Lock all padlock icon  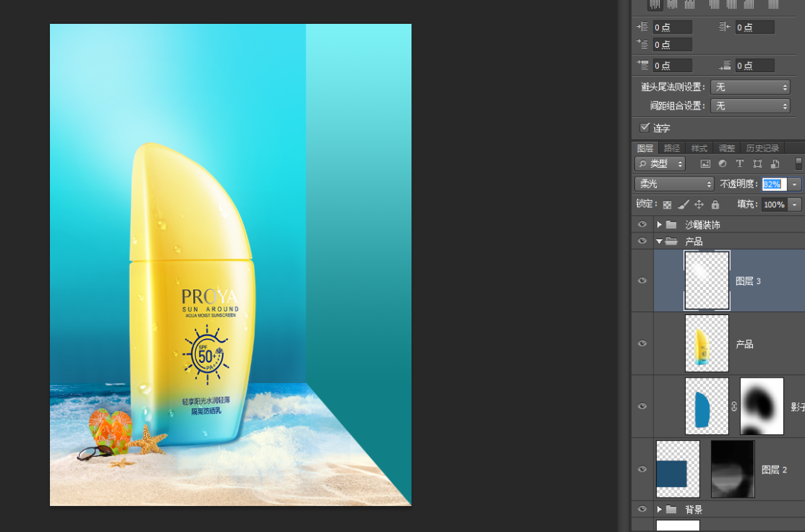point(715,205)
